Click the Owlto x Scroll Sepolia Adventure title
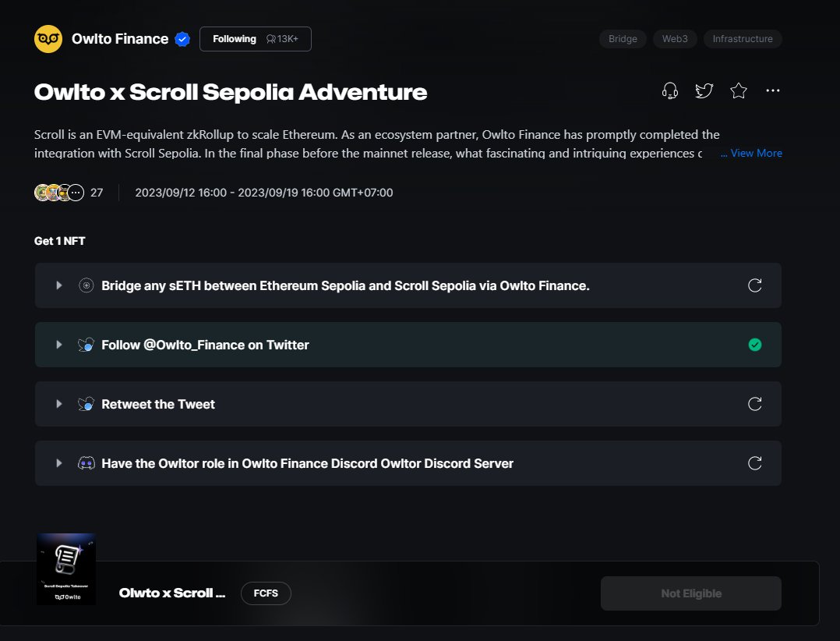 tap(231, 92)
